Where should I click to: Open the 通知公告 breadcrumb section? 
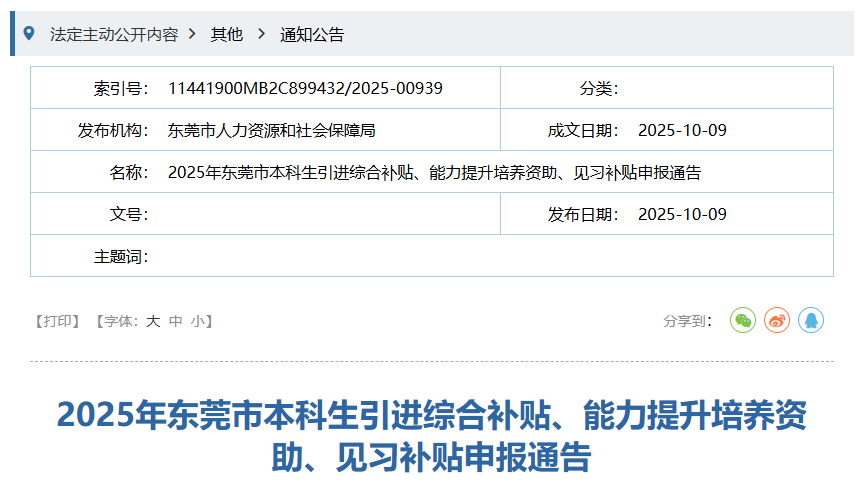(312, 34)
